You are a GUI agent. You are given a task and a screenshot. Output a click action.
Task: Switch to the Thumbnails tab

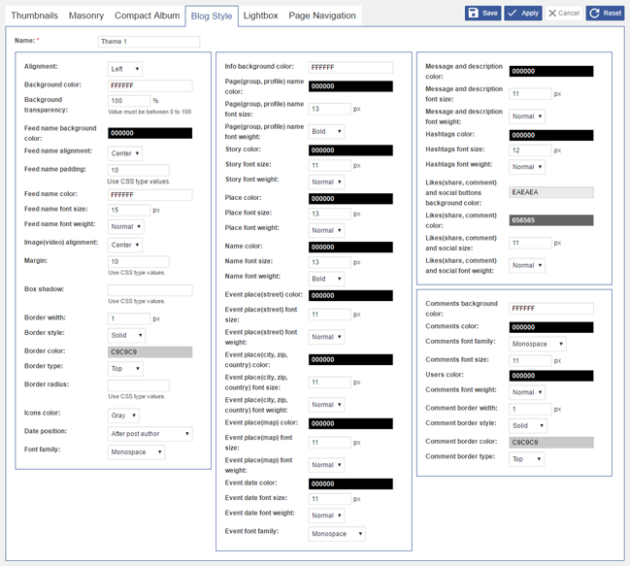point(35,16)
